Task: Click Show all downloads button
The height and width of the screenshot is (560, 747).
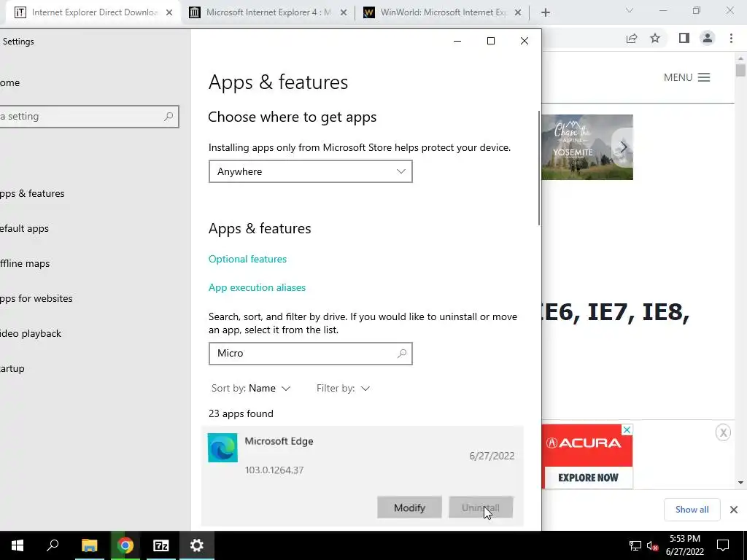Action: coord(692,510)
